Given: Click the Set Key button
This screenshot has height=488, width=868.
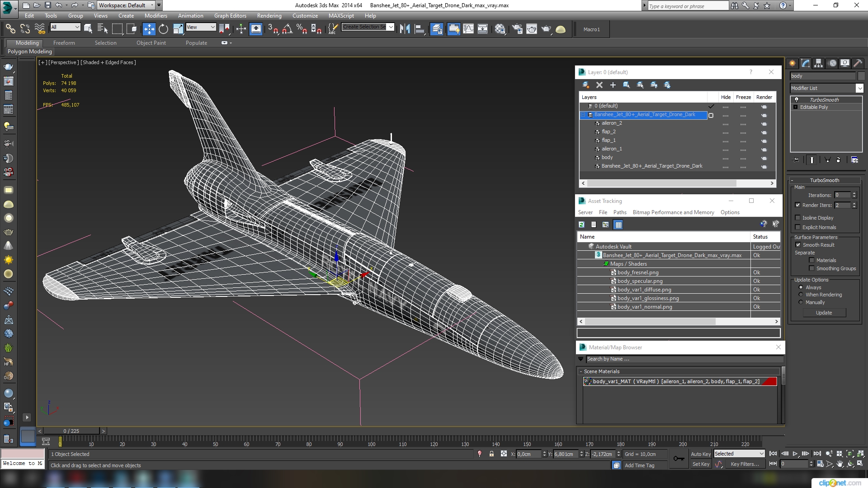Looking at the screenshot, I should tap(700, 464).
